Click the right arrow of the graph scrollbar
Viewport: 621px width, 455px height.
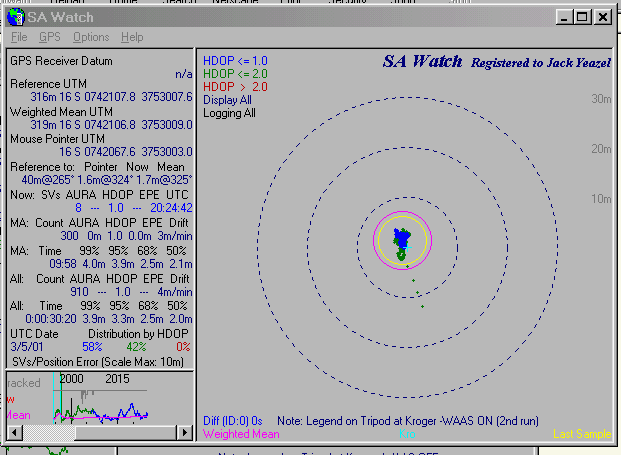[x=185, y=431]
